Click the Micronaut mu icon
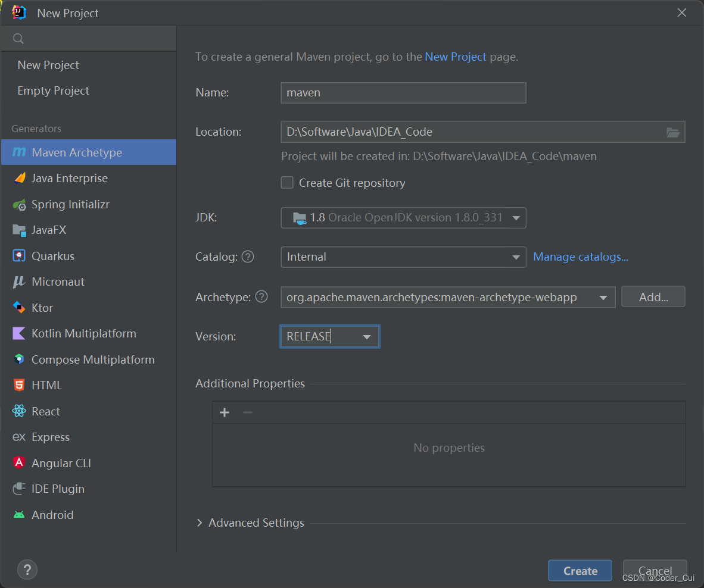The image size is (704, 588). pyautogui.click(x=19, y=282)
